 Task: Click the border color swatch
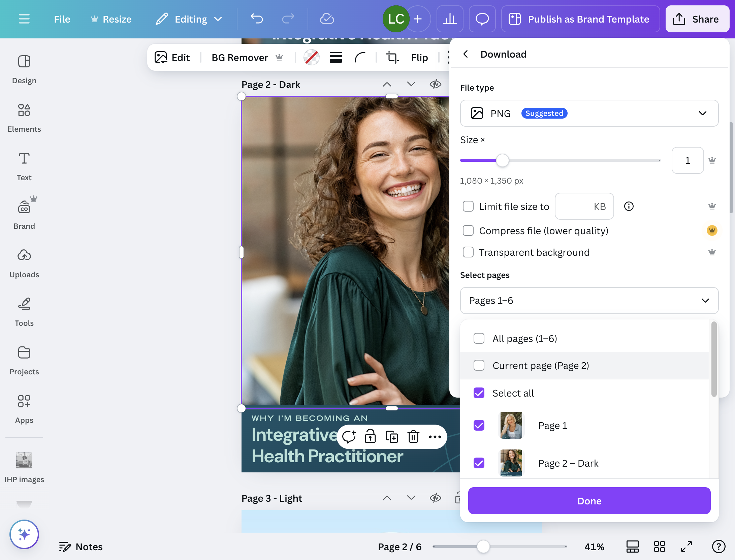[312, 57]
